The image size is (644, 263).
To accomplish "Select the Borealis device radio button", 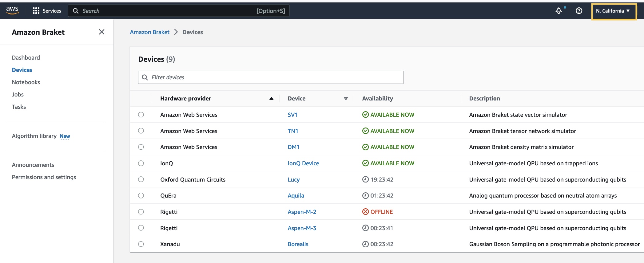I will tap(141, 244).
